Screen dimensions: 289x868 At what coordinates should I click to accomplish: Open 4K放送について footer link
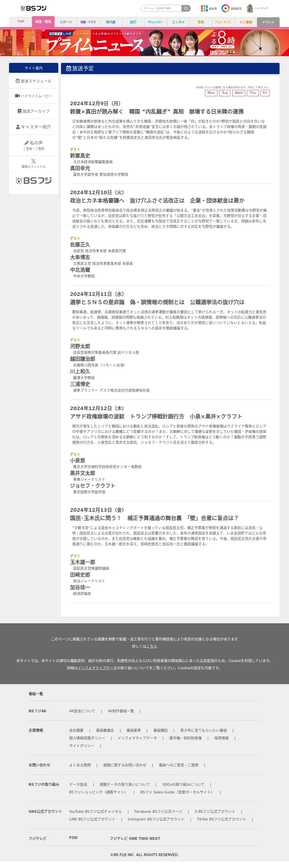click(82, 711)
